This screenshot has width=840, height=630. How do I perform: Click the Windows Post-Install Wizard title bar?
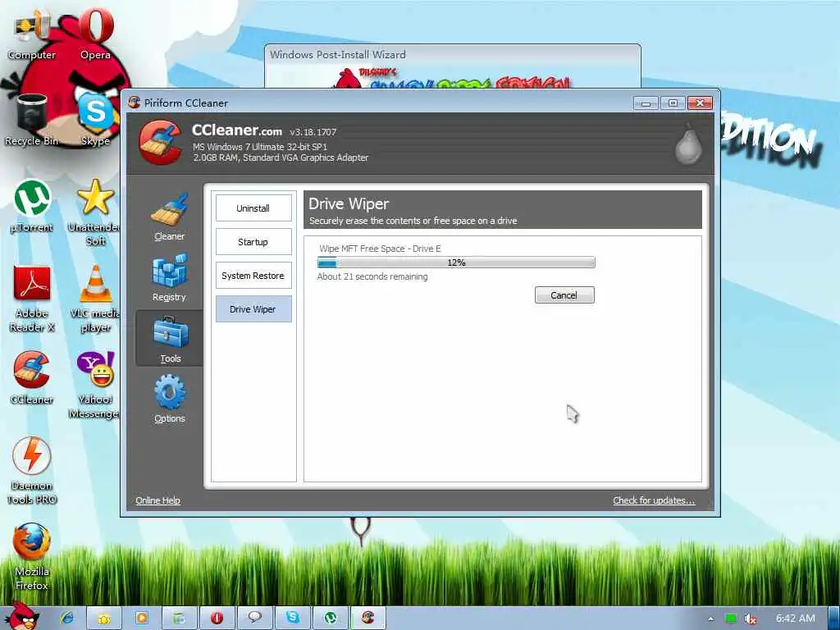coord(453,54)
